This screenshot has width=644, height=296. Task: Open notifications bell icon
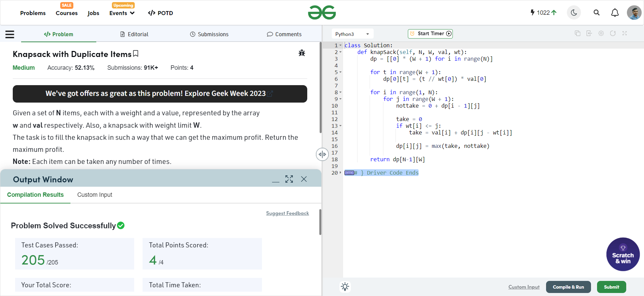pyautogui.click(x=615, y=13)
